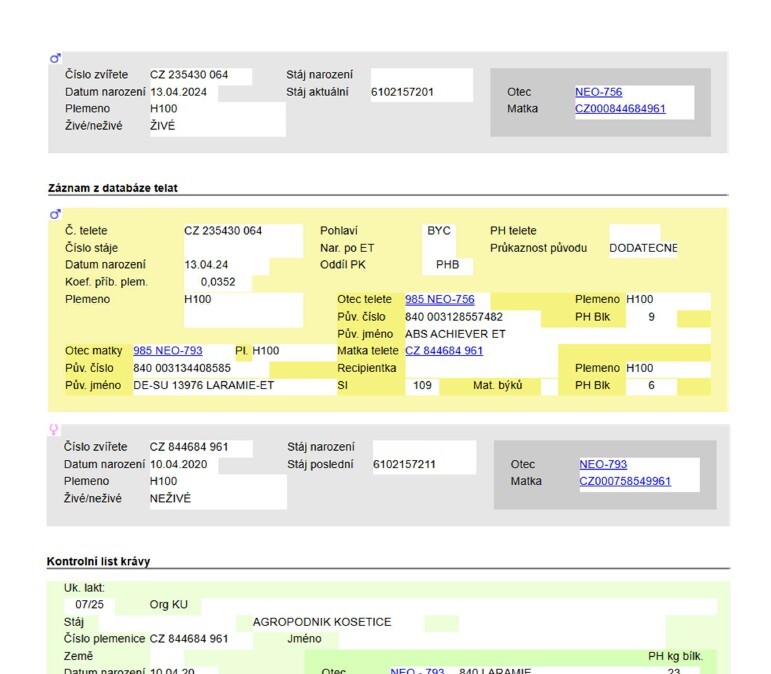Click the male symbol icon on the yellow calf record

click(x=55, y=214)
